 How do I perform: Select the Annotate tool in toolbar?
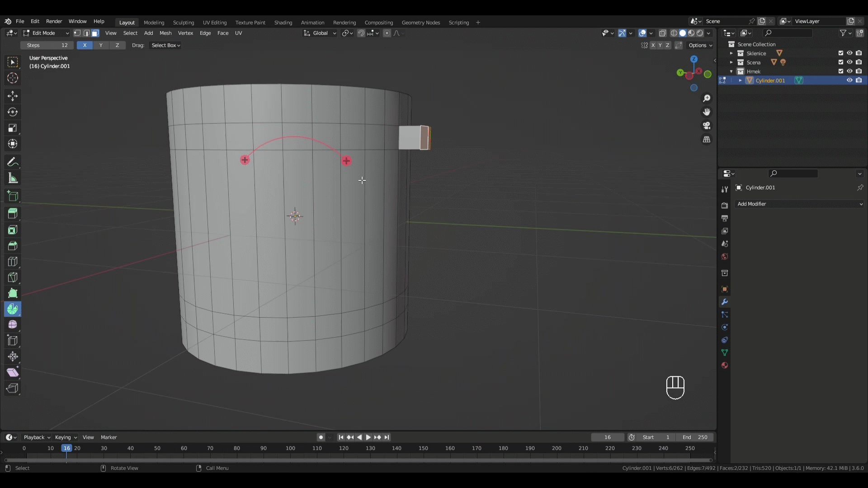pos(13,161)
